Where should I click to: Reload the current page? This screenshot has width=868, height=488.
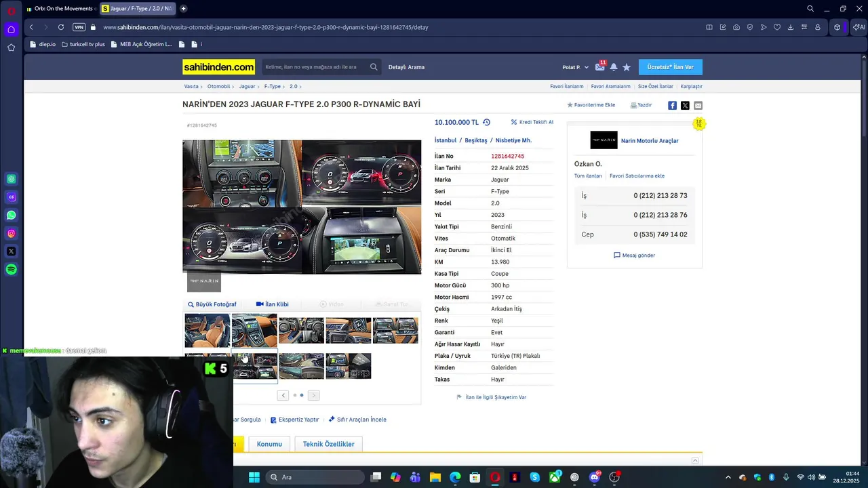pos(61,27)
